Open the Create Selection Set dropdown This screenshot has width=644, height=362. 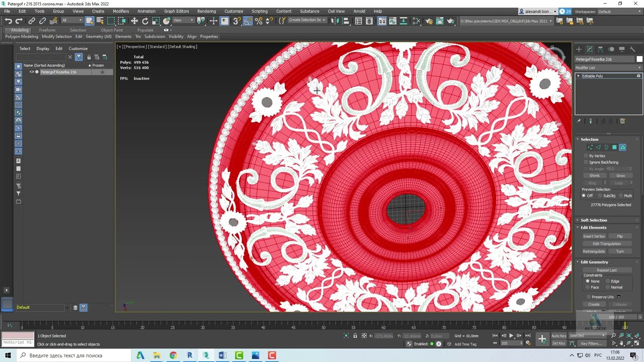[x=307, y=20]
